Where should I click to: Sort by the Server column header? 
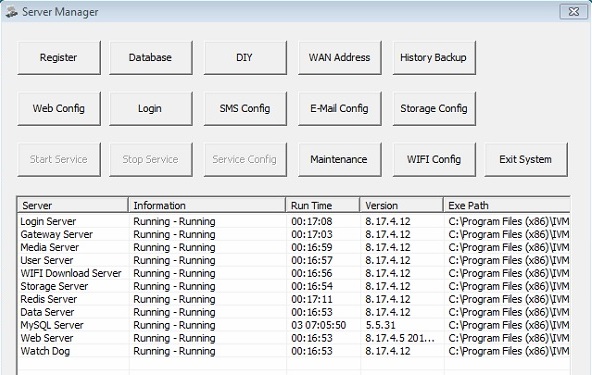tap(73, 205)
